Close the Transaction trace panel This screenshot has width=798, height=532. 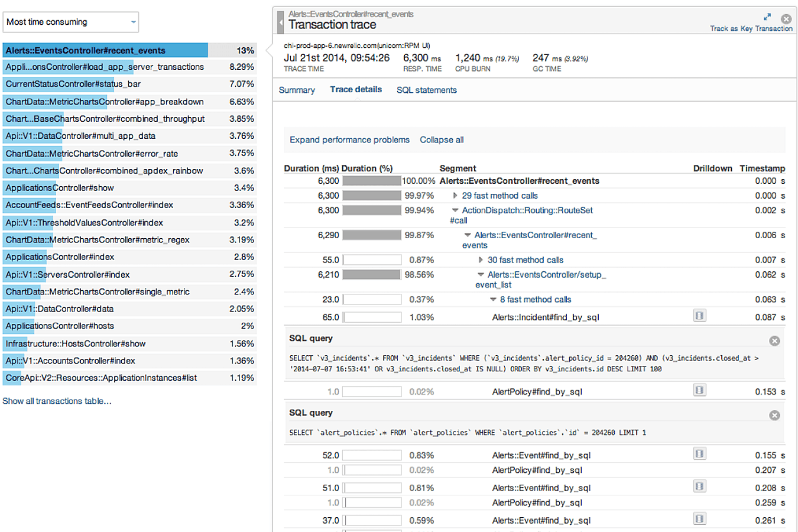786,18
